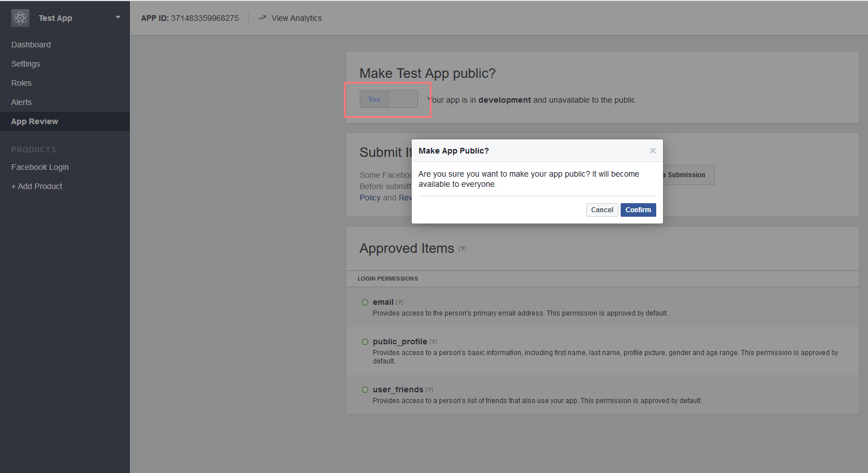
Task: Click the Test App atom logo icon
Action: (x=20, y=18)
